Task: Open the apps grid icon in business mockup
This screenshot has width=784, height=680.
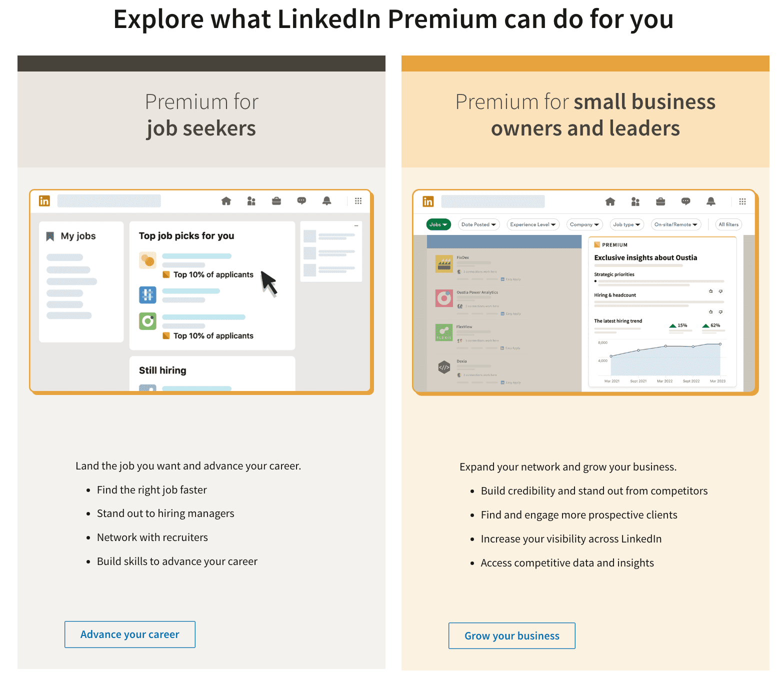Action: [743, 201]
